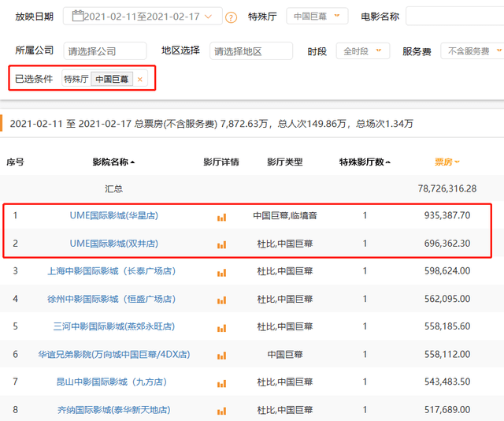Click the 序号 column header

pyautogui.click(x=15, y=162)
